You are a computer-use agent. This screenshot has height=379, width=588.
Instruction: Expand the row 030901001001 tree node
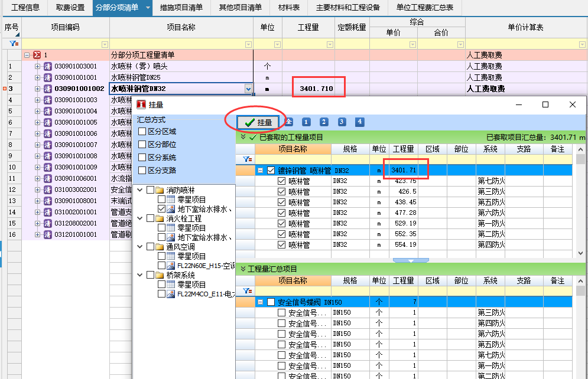[x=37, y=77]
